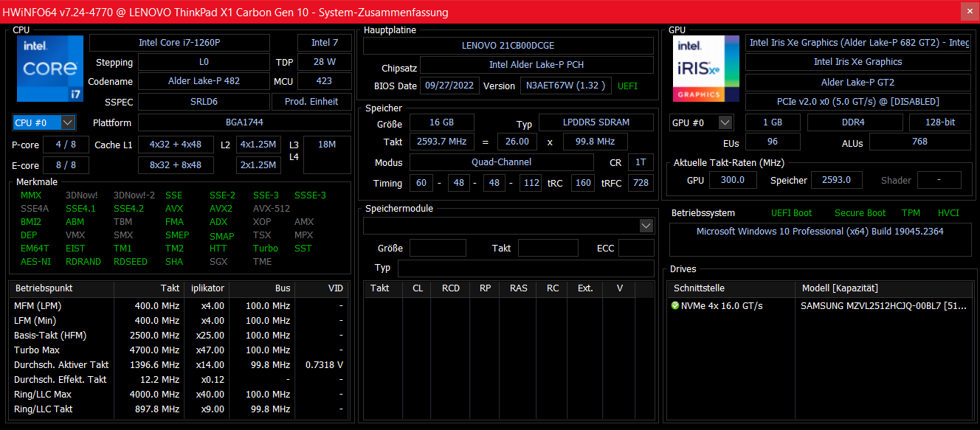The width and height of the screenshot is (980, 430).
Task: Click the Intel Iris Xe Graphics logo
Action: pos(705,69)
